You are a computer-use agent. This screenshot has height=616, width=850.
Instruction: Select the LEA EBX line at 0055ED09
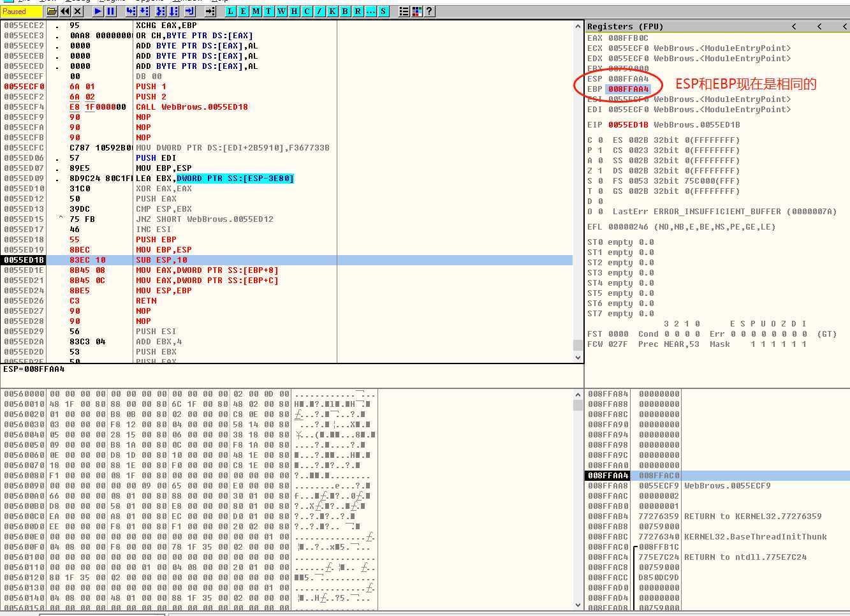(x=287, y=179)
